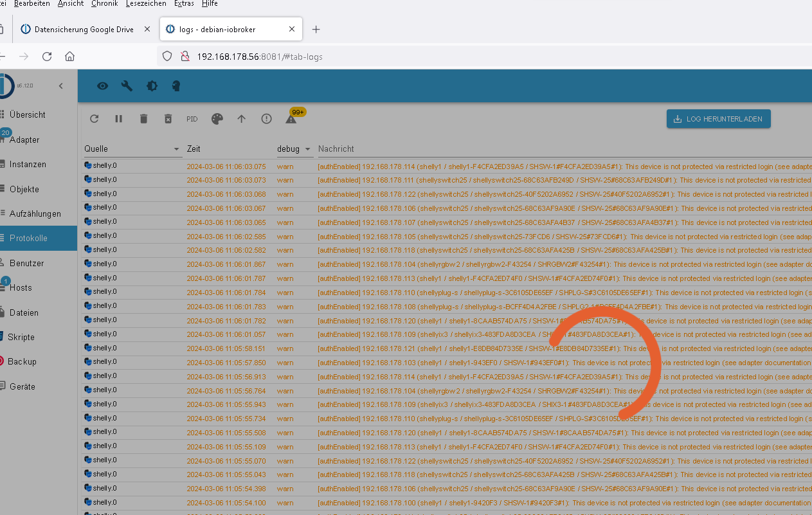Select log row timestamped 11:06:01.057
Viewport: 812px width, 515px height.
pos(447,334)
